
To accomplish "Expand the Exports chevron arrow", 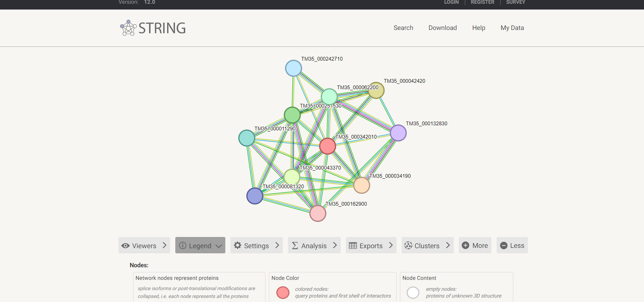I will (x=391, y=245).
